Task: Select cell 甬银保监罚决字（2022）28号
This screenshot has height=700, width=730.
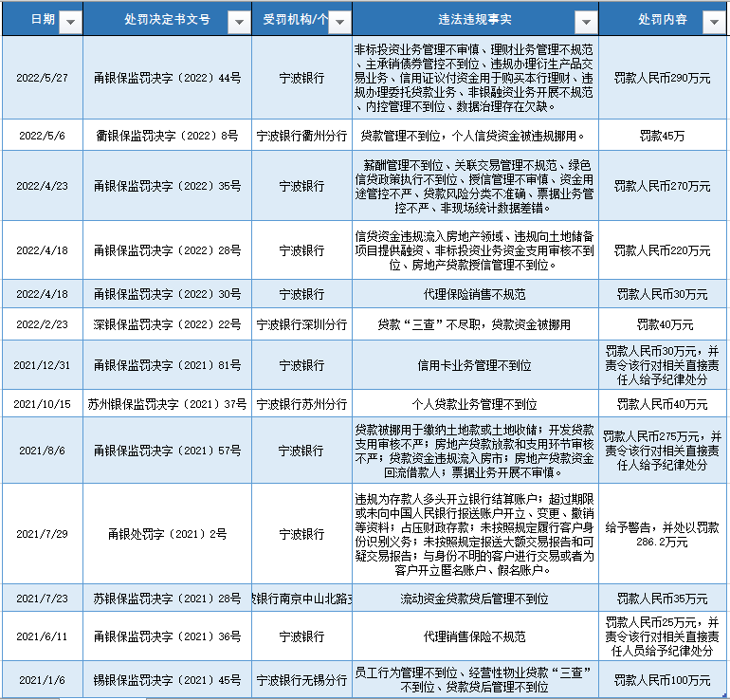Action: coord(167,250)
